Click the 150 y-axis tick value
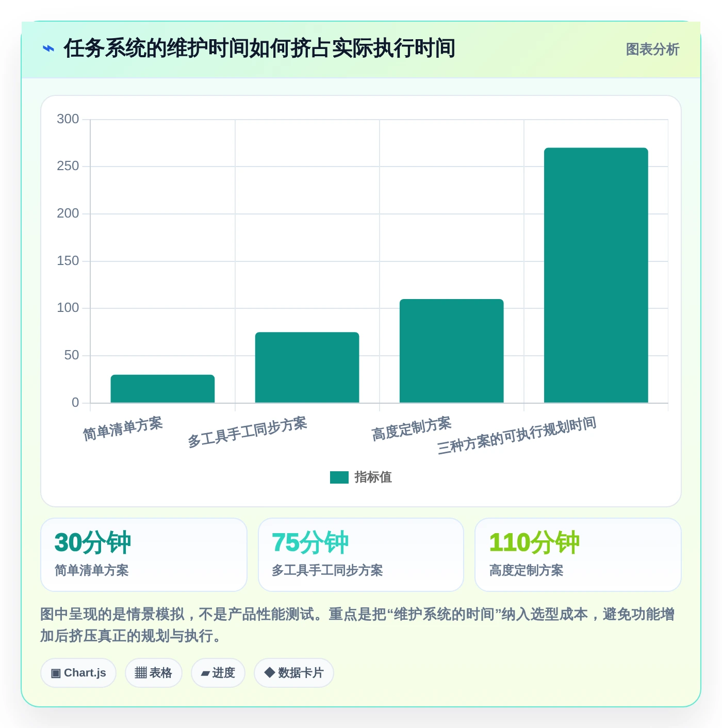This screenshot has height=728, width=722. [68, 261]
